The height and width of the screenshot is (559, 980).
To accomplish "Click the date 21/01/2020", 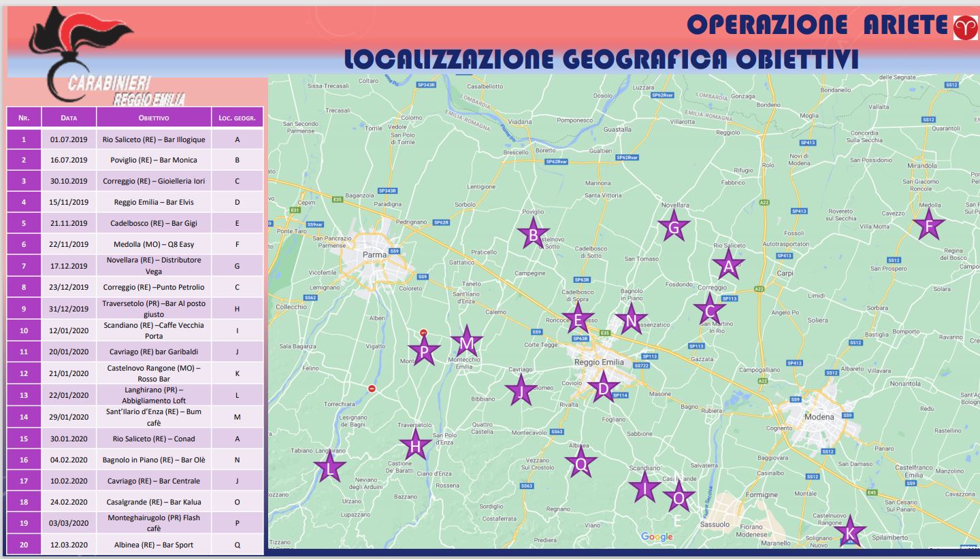I will pyautogui.click(x=69, y=373).
